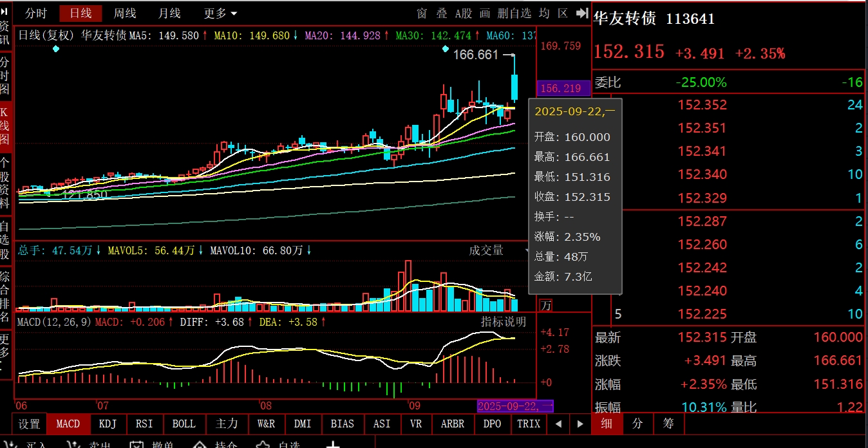
Task: Select the 分 tab in quote panel
Action: 637,424
